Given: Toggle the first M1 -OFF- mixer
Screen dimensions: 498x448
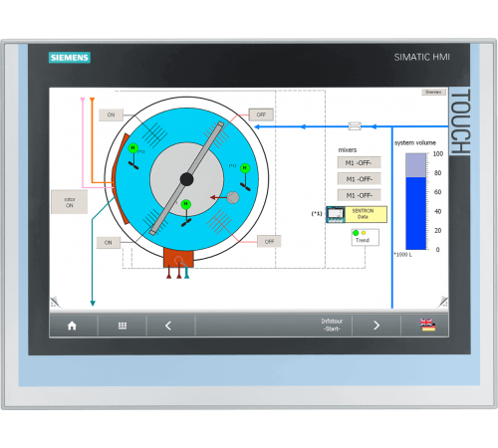Looking at the screenshot, I should click(x=359, y=162).
